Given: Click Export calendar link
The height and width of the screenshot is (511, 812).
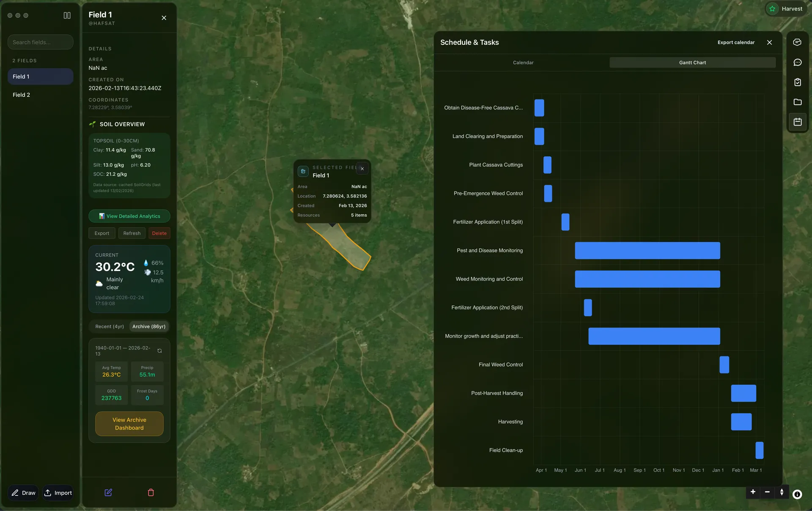Looking at the screenshot, I should tap(736, 42).
